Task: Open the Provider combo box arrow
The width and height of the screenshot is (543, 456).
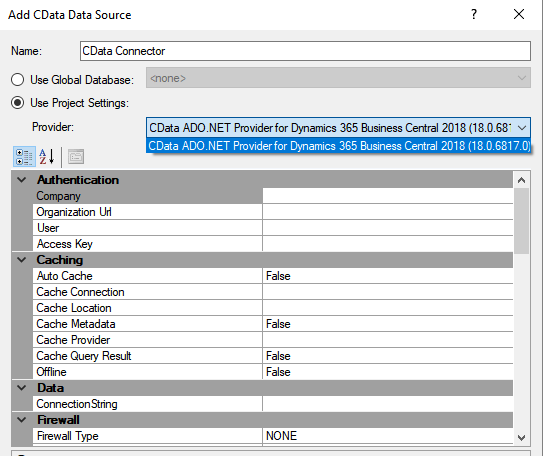Action: pyautogui.click(x=522, y=128)
